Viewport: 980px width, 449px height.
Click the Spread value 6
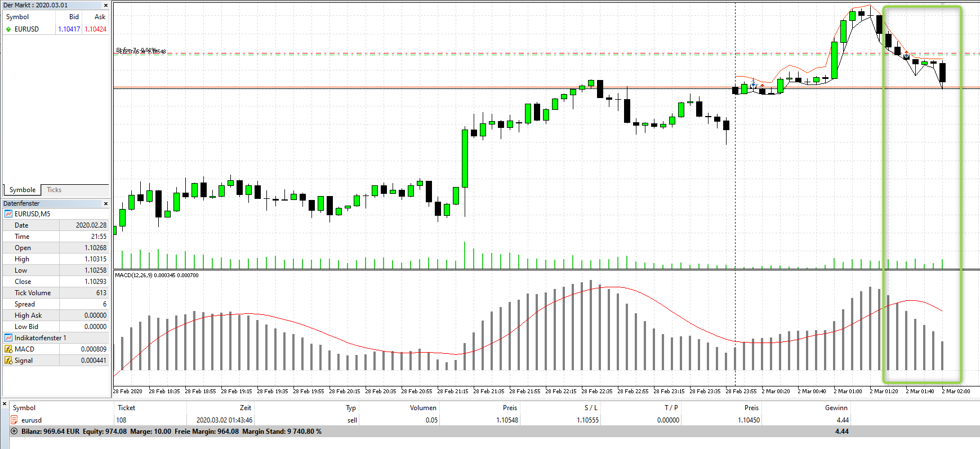tap(105, 304)
